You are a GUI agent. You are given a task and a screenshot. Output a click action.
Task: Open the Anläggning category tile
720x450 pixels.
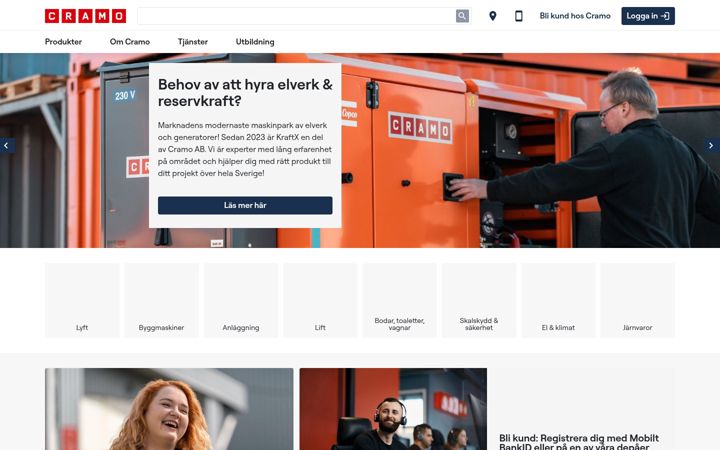241,300
